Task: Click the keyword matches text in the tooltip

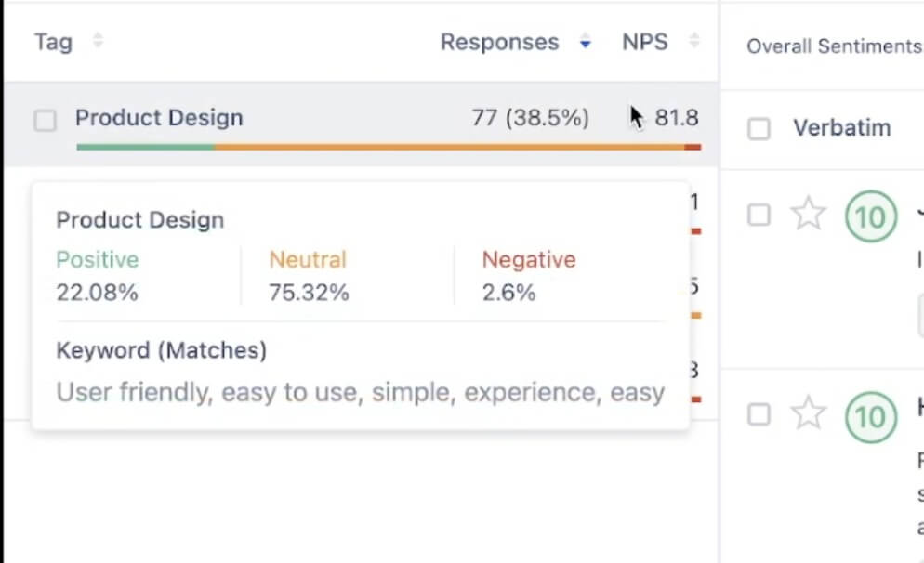Action: [x=359, y=392]
